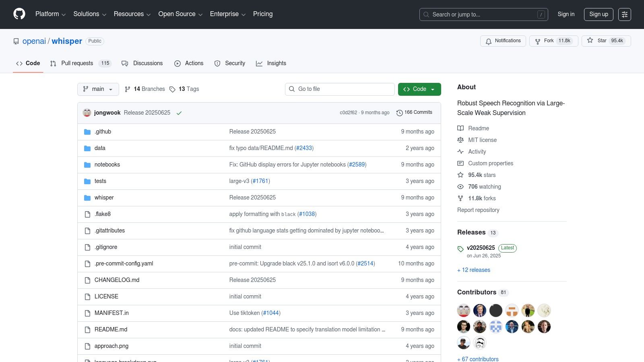The height and width of the screenshot is (362, 644).
Task: Open the GitHub homepage logo
Action: tap(19, 14)
